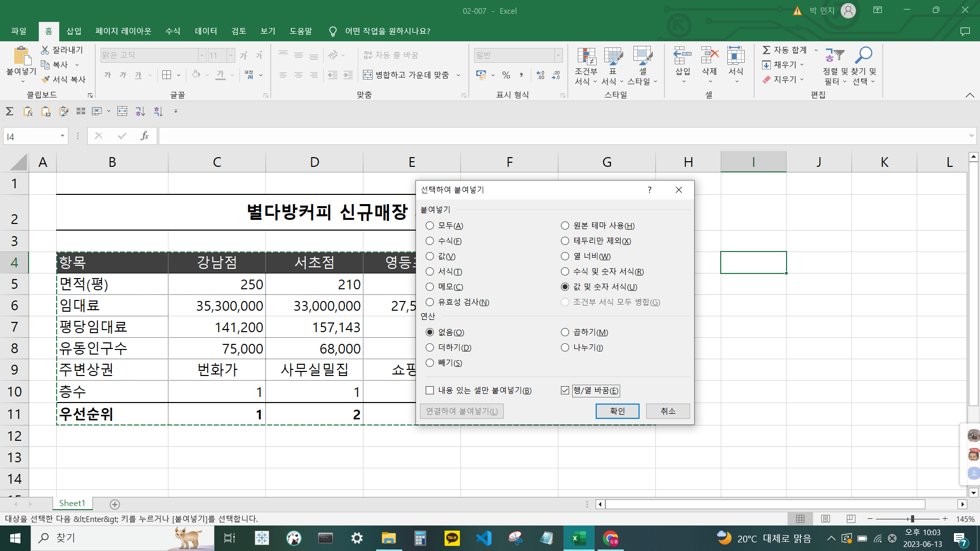The width and height of the screenshot is (980, 551).
Task: Open Conditional Formatting (조건부 서식)
Action: (x=586, y=66)
